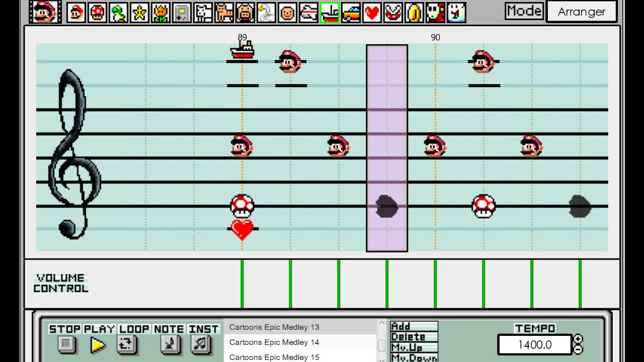Screen dimensions: 644x362
Task: Click the volume bar under measure 90
Action: tap(435, 284)
